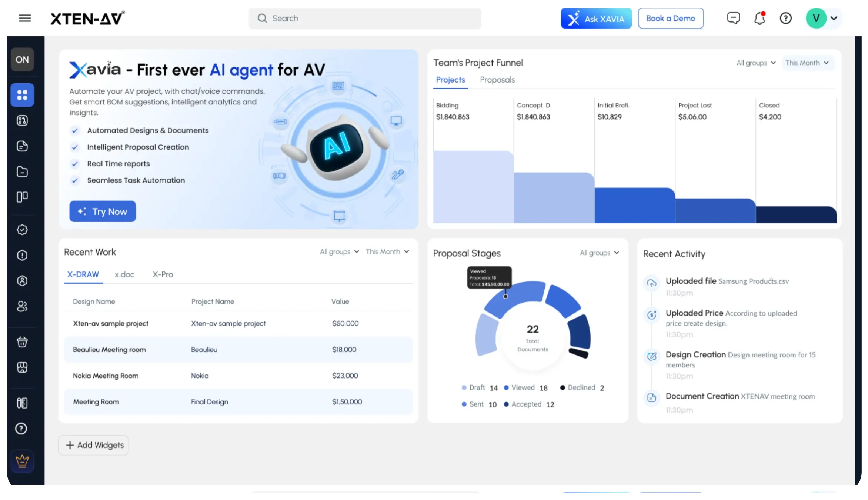
Task: Click the kanban board icon in sidebar
Action: click(22, 197)
